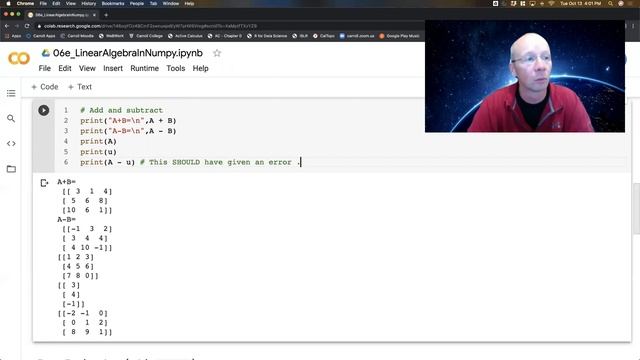
Task: Go back in Chrome history
Action: (7, 26)
